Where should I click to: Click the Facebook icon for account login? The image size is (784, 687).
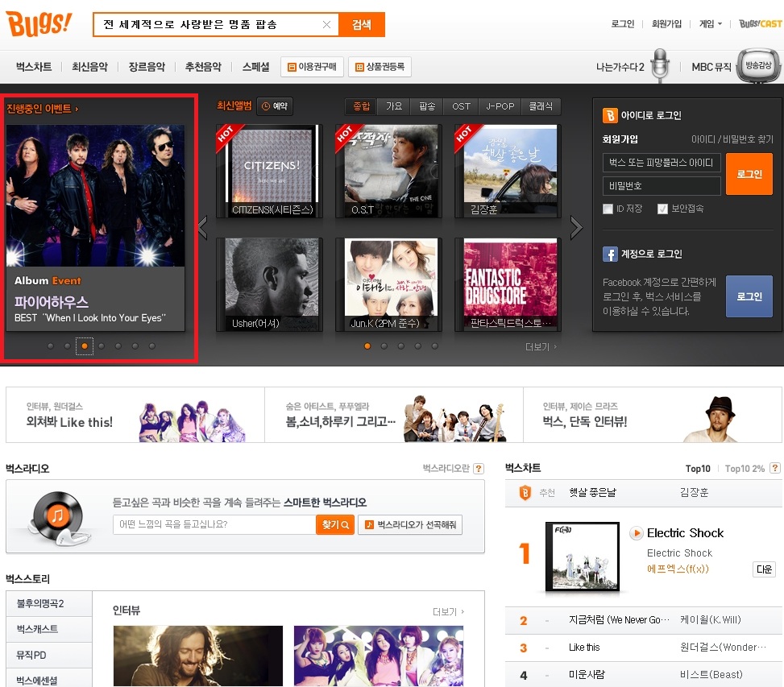(610, 254)
